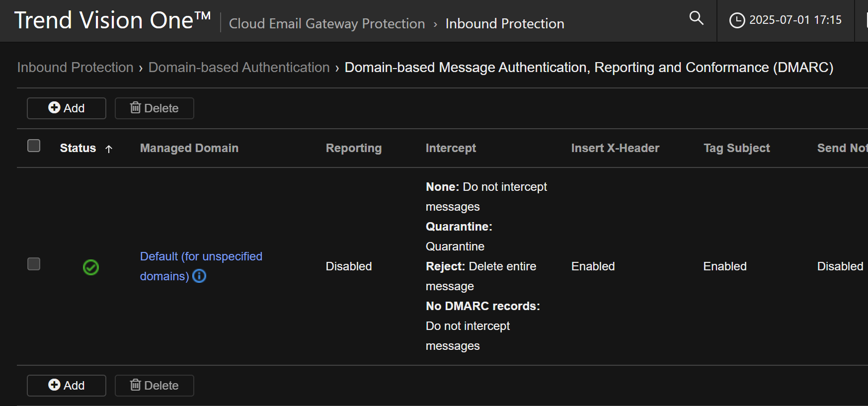
Task: Click the top Add button
Action: pos(67,108)
